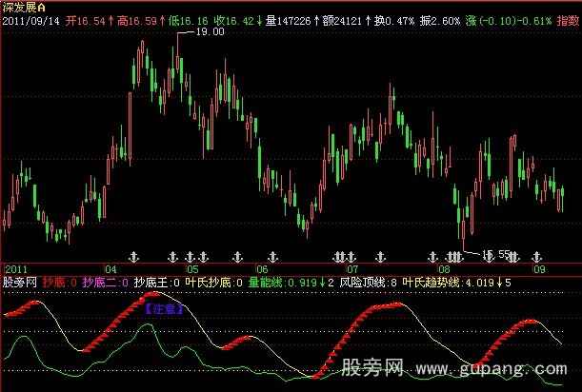
Task: Click the open price 开16.54
Action: [x=86, y=21]
